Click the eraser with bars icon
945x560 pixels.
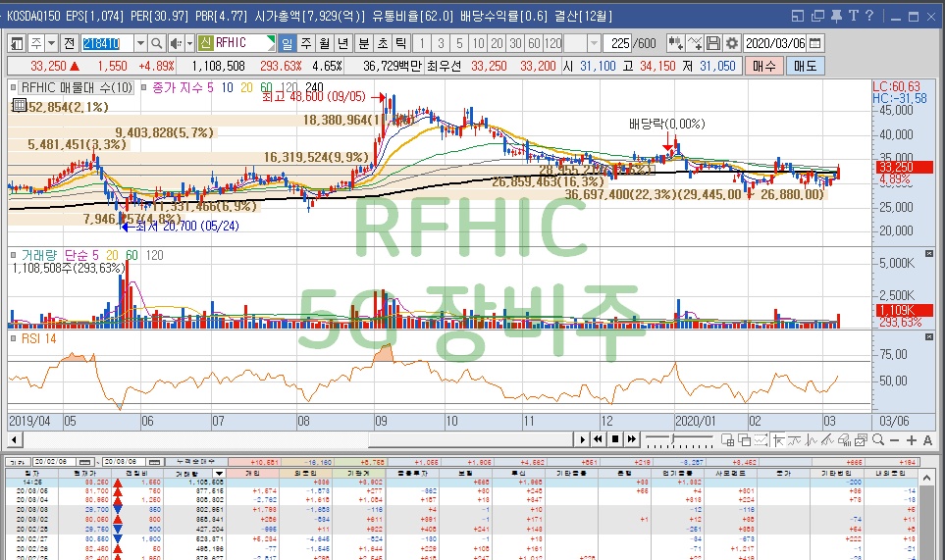[844, 440]
